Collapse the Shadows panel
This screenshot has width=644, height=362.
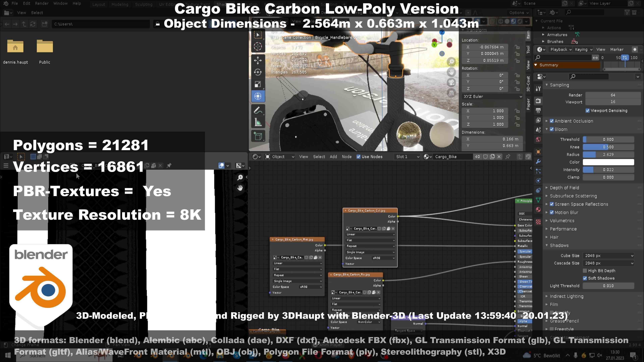[x=559, y=245]
